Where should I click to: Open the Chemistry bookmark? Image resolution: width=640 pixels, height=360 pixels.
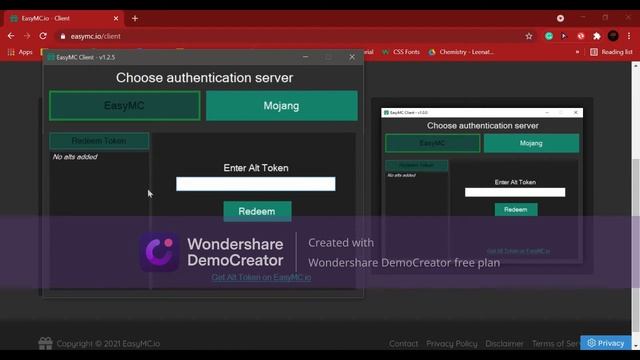[461, 52]
